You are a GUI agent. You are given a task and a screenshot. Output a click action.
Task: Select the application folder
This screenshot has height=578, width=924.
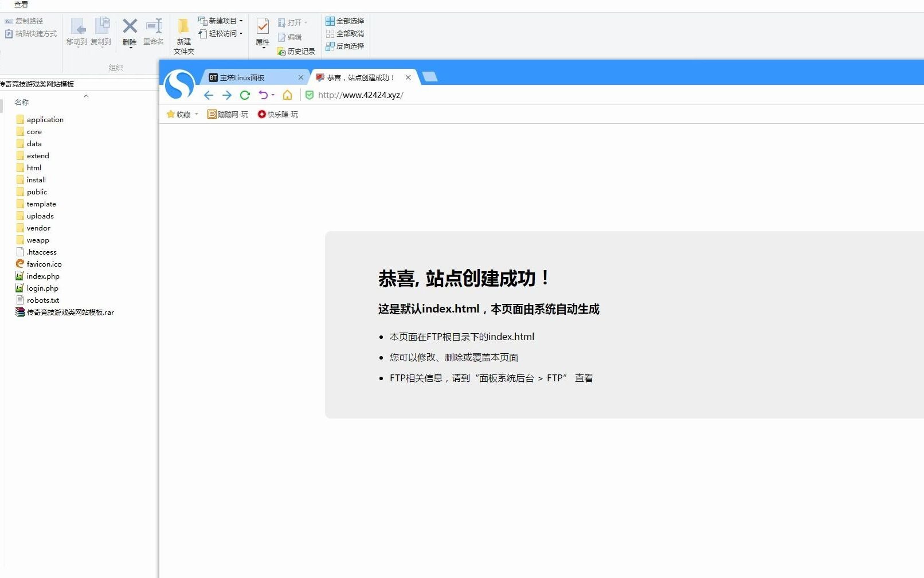(x=40, y=119)
